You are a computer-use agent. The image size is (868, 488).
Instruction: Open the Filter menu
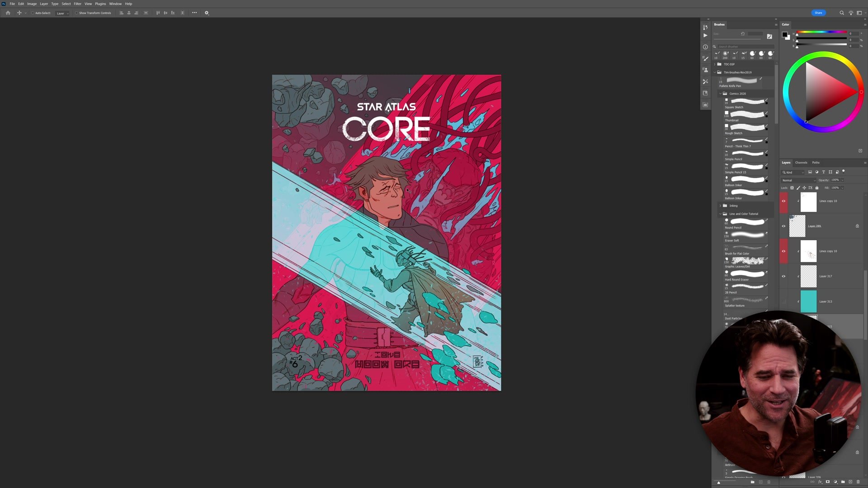coord(77,4)
